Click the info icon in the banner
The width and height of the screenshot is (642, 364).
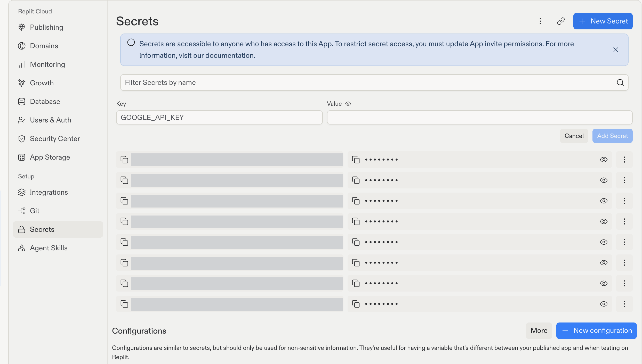[x=131, y=43]
